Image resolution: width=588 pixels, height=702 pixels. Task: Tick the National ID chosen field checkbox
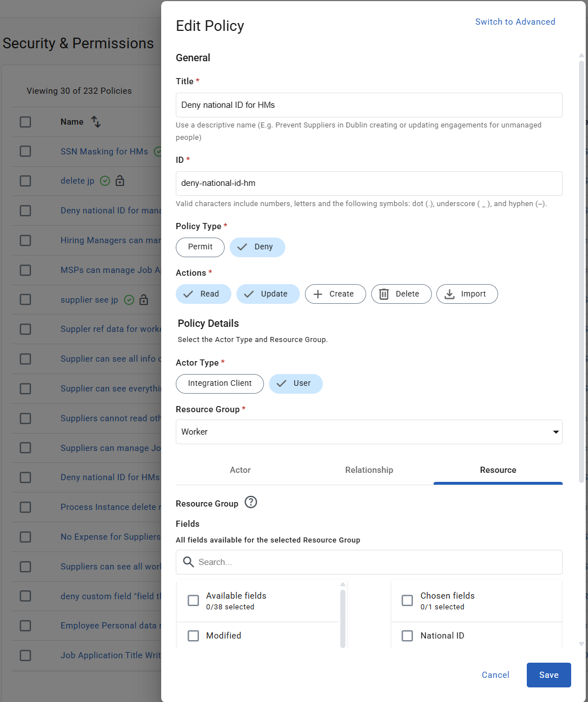(x=408, y=636)
